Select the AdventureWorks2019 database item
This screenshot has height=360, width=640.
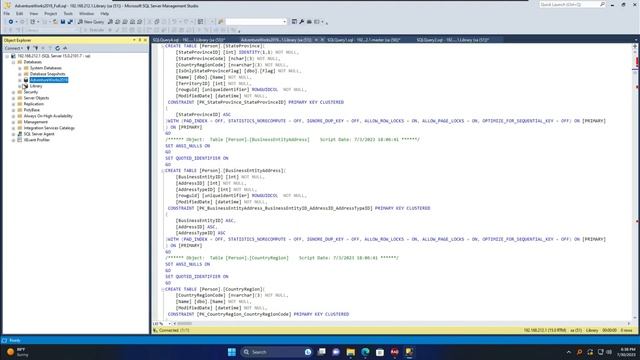[49, 80]
